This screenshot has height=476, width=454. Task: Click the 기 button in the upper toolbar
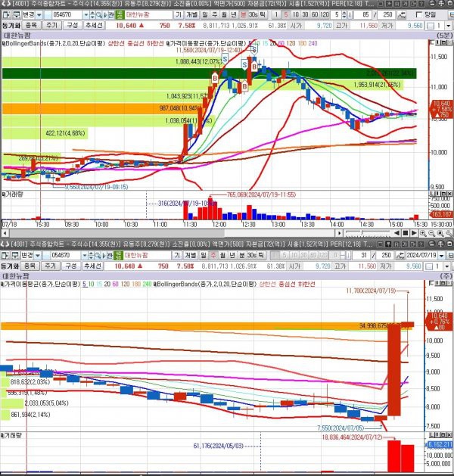coord(178,14)
